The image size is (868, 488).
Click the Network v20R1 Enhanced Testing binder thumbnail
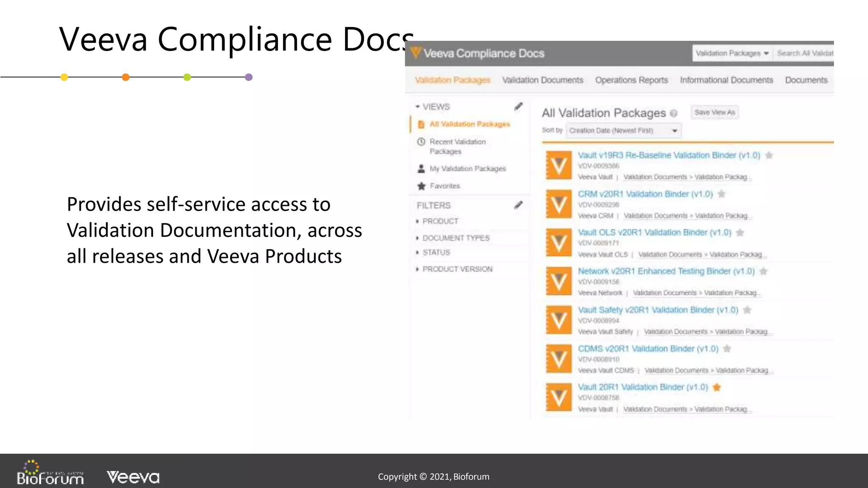(x=559, y=281)
